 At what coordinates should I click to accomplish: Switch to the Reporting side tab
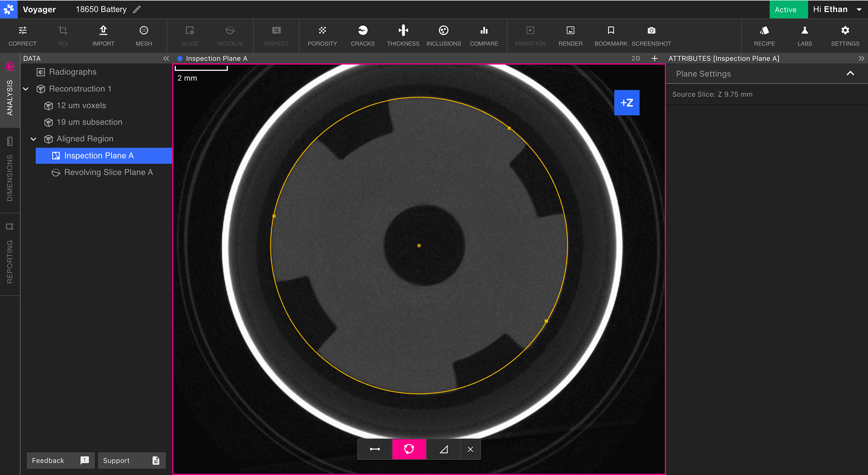pyautogui.click(x=10, y=255)
